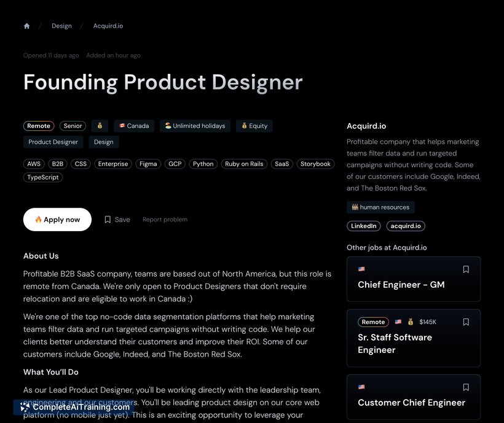Open the Acquird.io breadcrumb link

(108, 26)
